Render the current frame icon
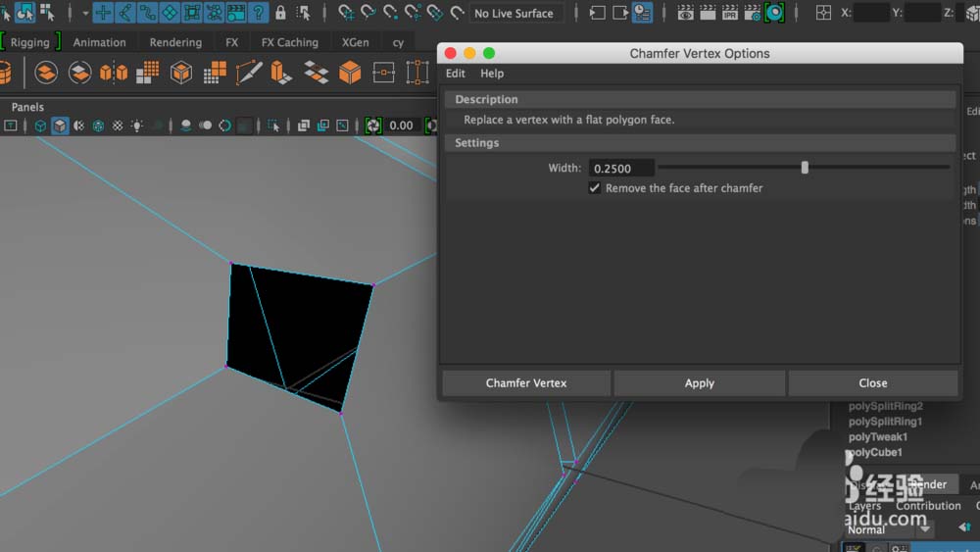The width and height of the screenshot is (980, 552). (x=708, y=13)
